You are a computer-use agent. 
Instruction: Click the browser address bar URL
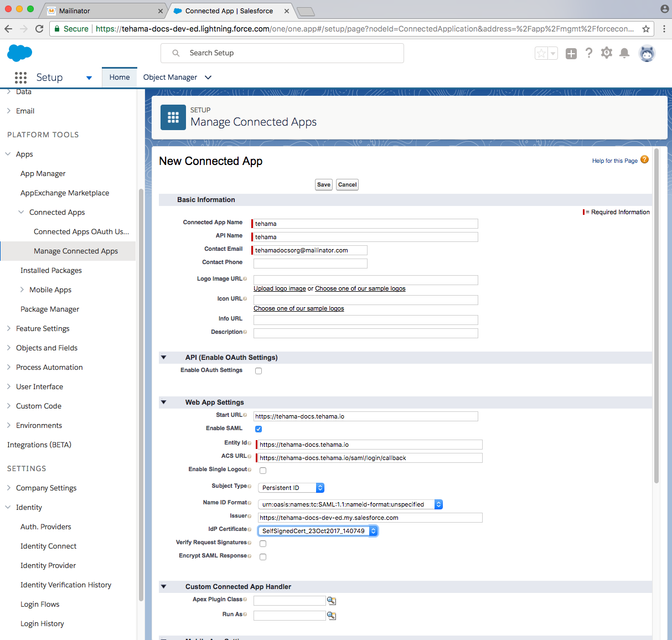click(x=365, y=29)
